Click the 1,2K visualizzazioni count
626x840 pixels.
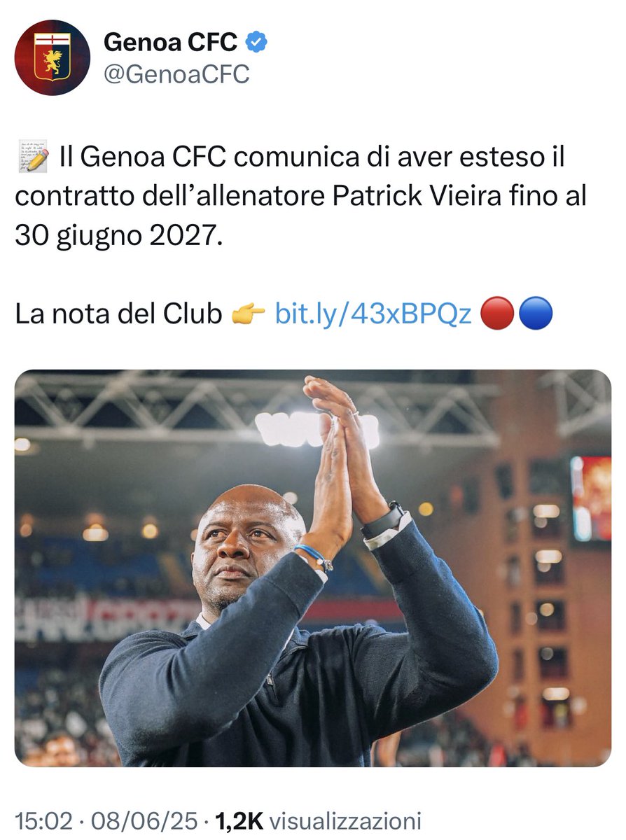click(319, 821)
